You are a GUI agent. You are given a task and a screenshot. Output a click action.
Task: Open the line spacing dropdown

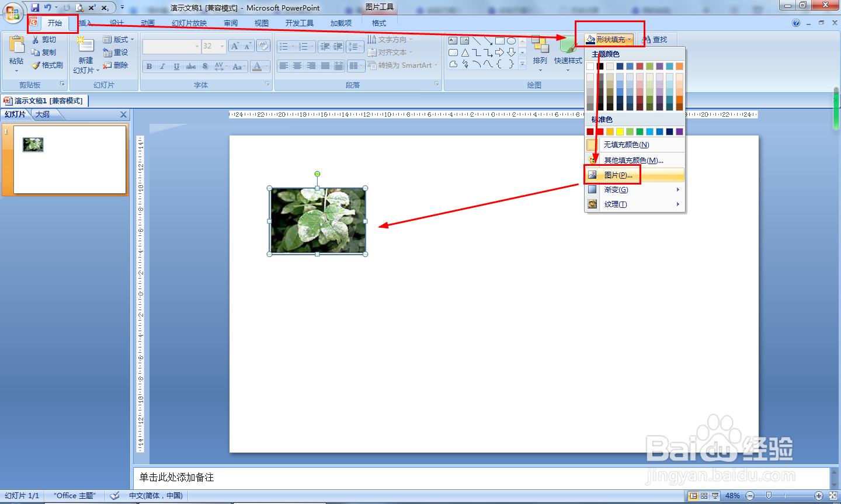pyautogui.click(x=355, y=46)
